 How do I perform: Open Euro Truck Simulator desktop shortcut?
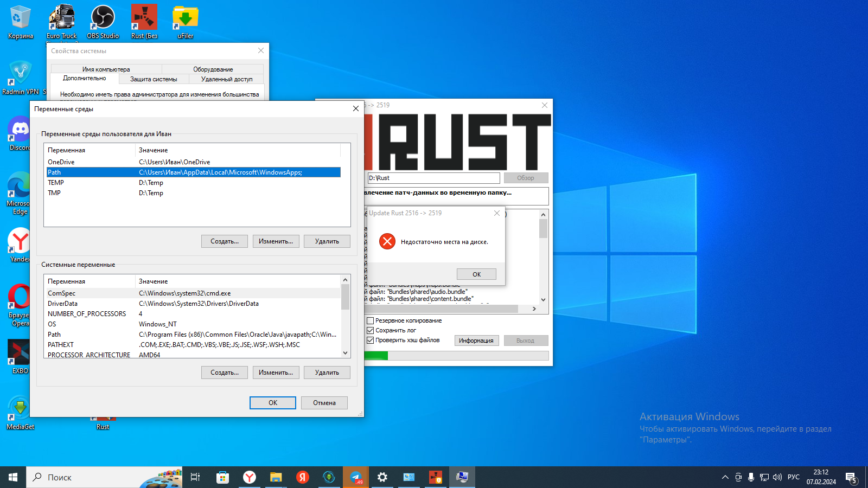(62, 22)
